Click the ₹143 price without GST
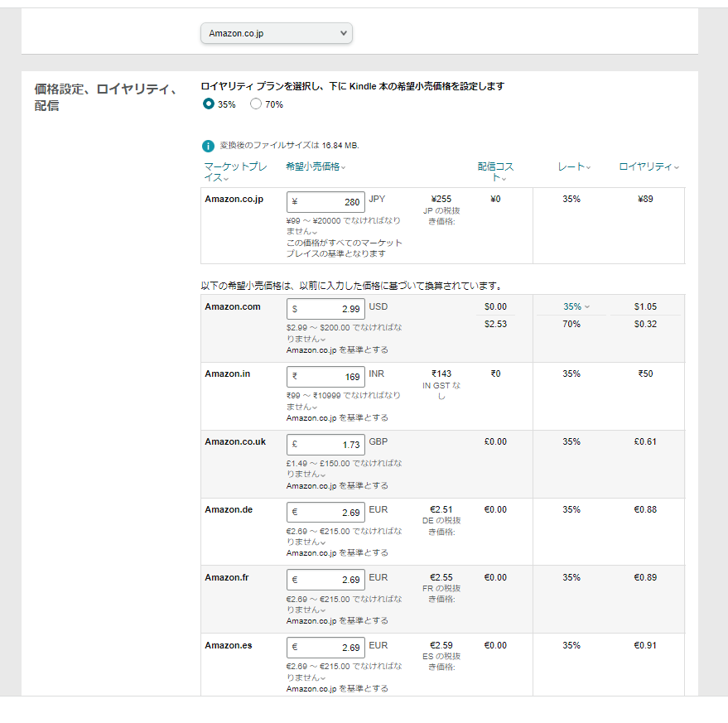Image resolution: width=728 pixels, height=723 pixels. [441, 374]
